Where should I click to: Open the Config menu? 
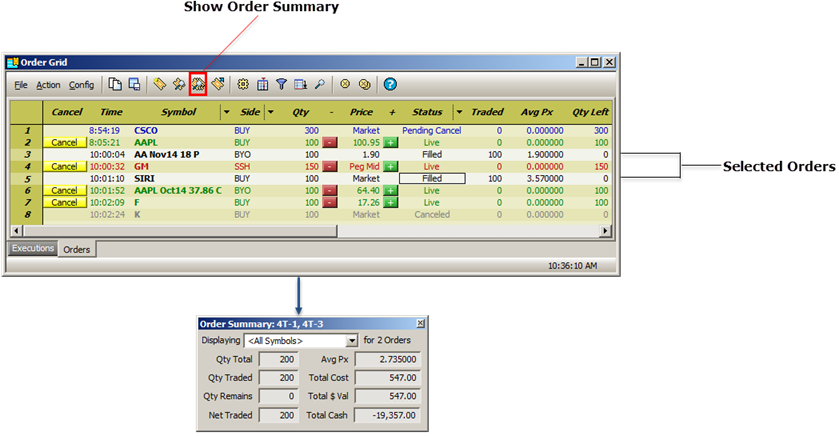coord(81,85)
